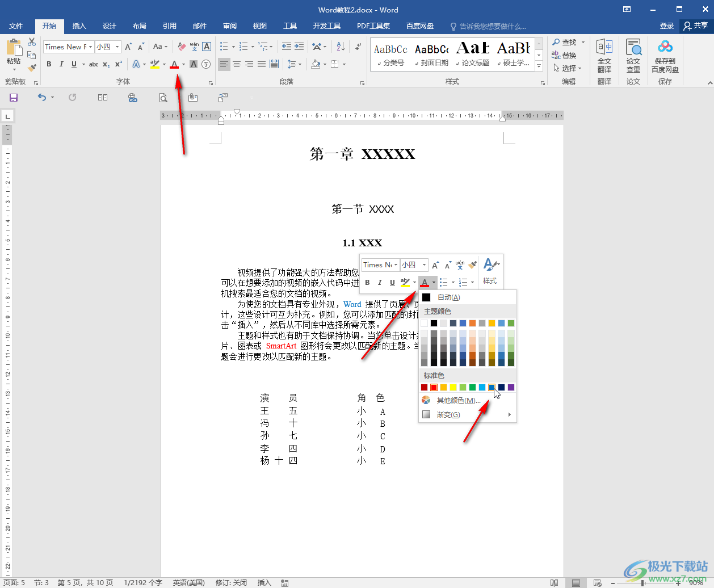Toggle Bold in the ribbon font group

tap(49, 64)
